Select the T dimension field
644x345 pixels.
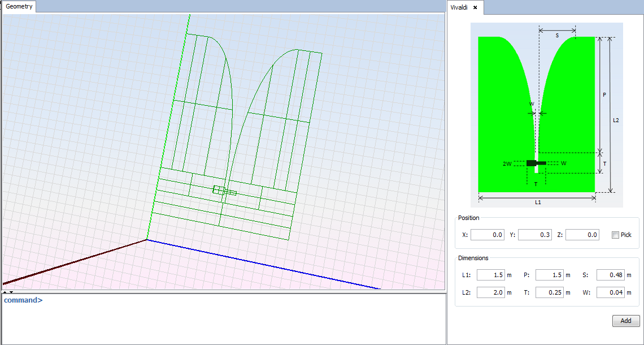point(549,292)
